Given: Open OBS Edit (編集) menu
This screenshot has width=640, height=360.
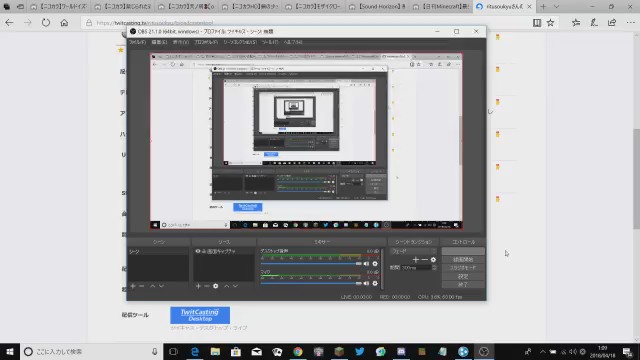Looking at the screenshot, I should 159,42.
